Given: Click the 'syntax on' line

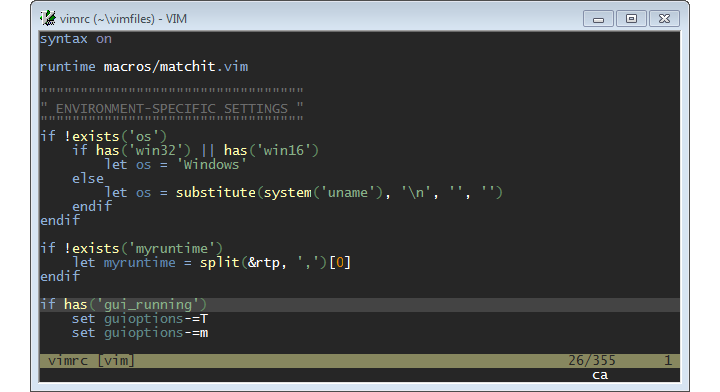Looking at the screenshot, I should (x=76, y=39).
